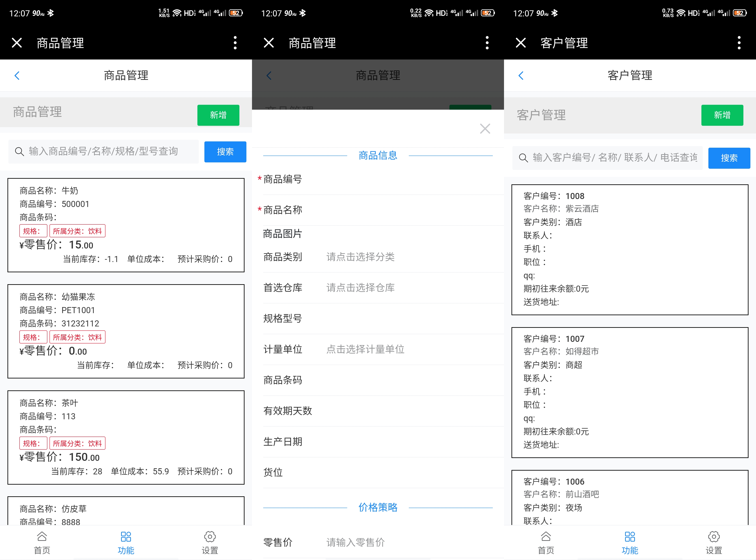Click Bluetooth status icon in left status bar
The height and width of the screenshot is (560, 756).
(x=50, y=13)
